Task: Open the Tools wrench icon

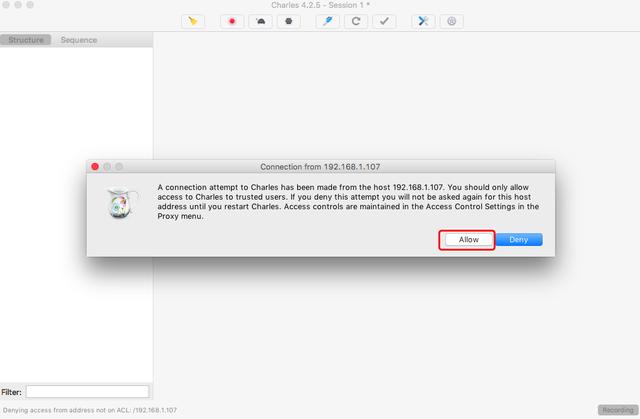Action: click(423, 21)
